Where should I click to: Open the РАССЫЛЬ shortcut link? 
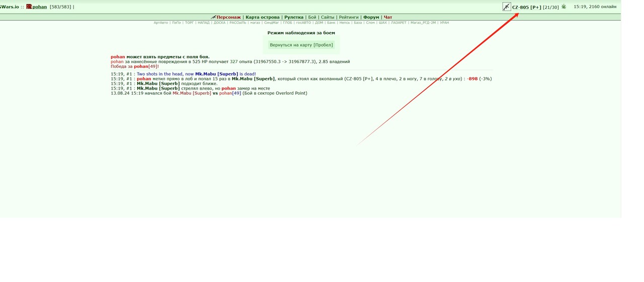238,23
